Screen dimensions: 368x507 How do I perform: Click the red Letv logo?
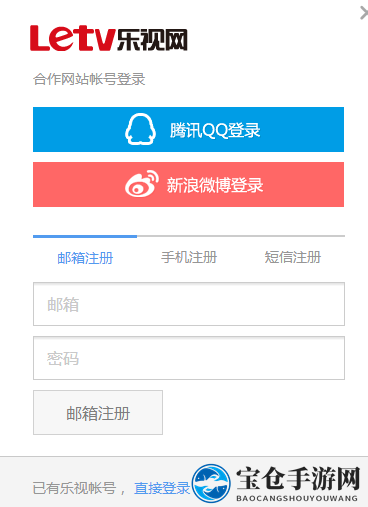point(73,39)
